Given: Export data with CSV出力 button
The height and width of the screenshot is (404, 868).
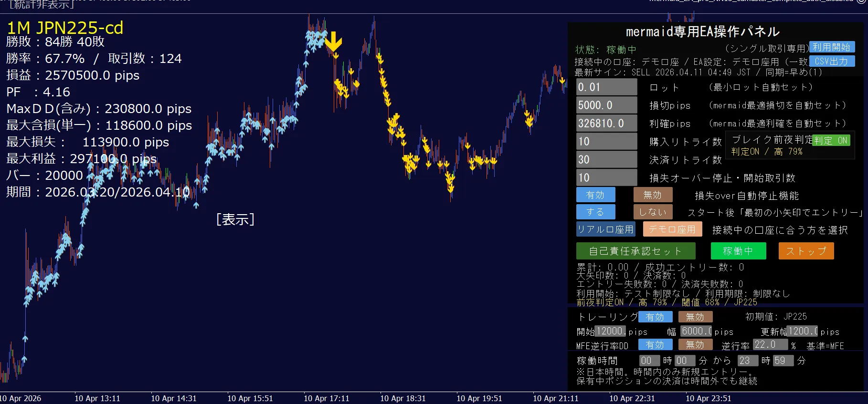Looking at the screenshot, I should (832, 62).
